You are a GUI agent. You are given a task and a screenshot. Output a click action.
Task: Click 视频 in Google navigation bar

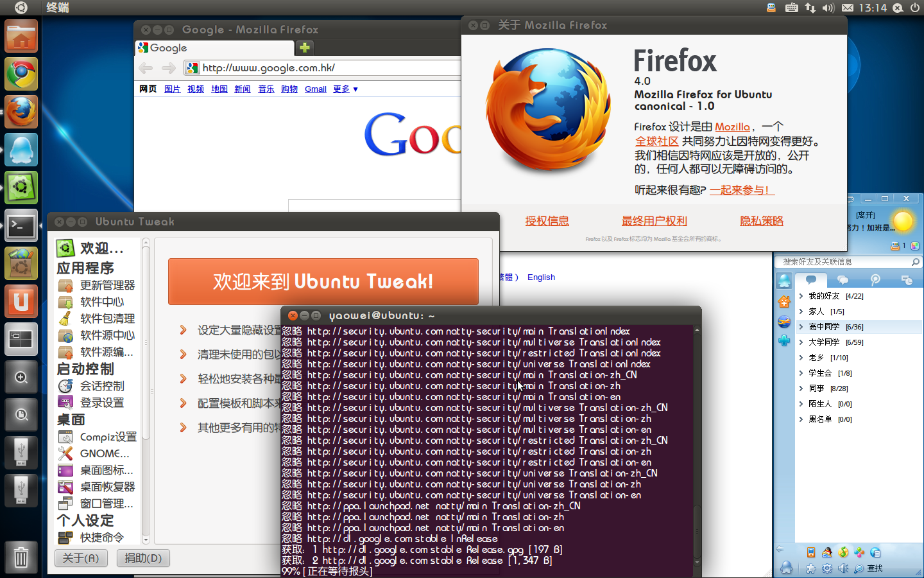coord(196,89)
